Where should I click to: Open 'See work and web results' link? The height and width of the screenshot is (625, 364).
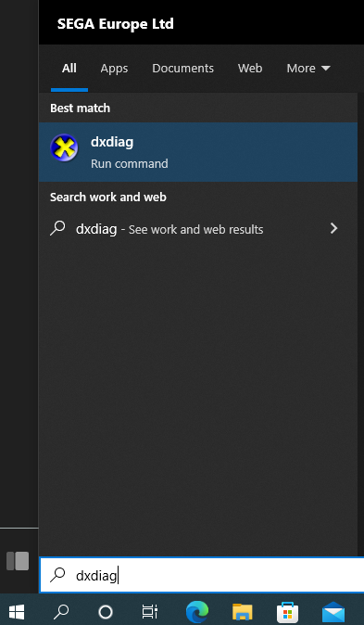(196, 230)
